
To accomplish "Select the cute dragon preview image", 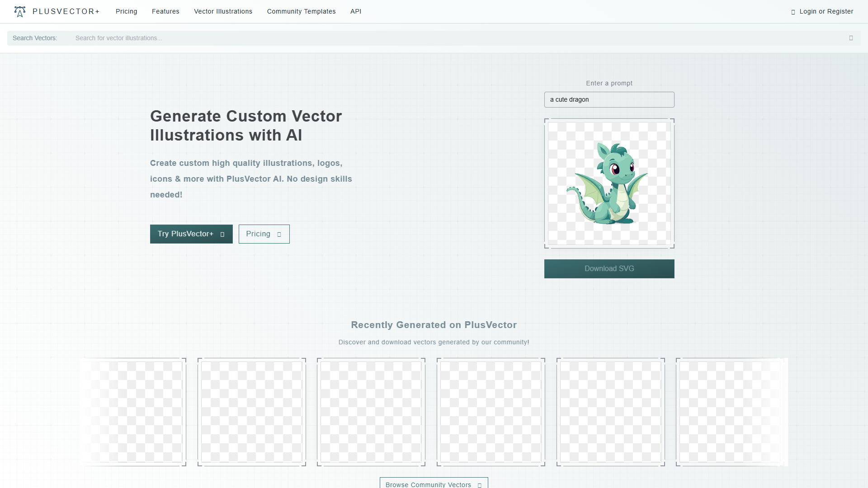I will tap(609, 183).
